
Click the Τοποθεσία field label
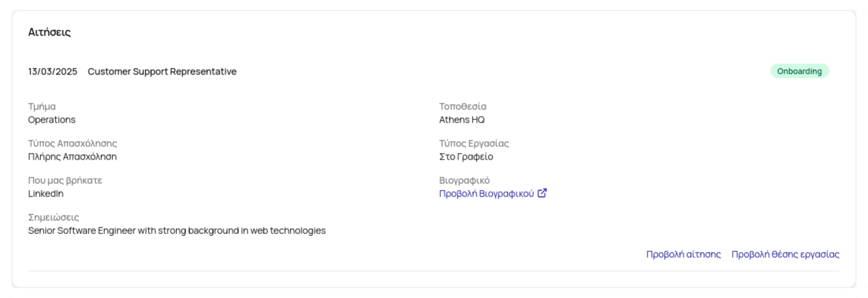coord(463,106)
